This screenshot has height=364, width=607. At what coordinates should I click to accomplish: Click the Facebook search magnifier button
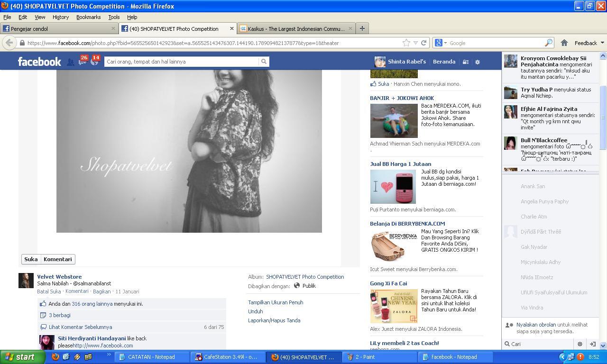click(x=264, y=62)
